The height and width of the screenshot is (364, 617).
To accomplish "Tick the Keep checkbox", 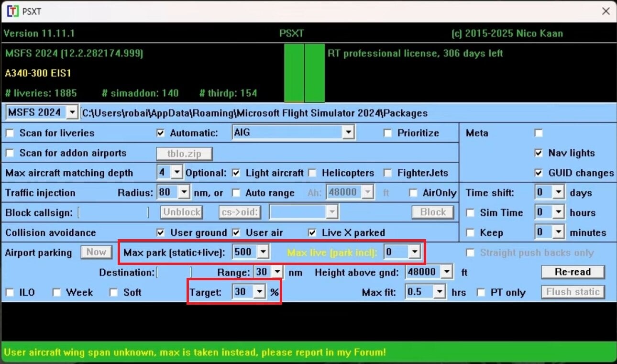I will coord(471,233).
